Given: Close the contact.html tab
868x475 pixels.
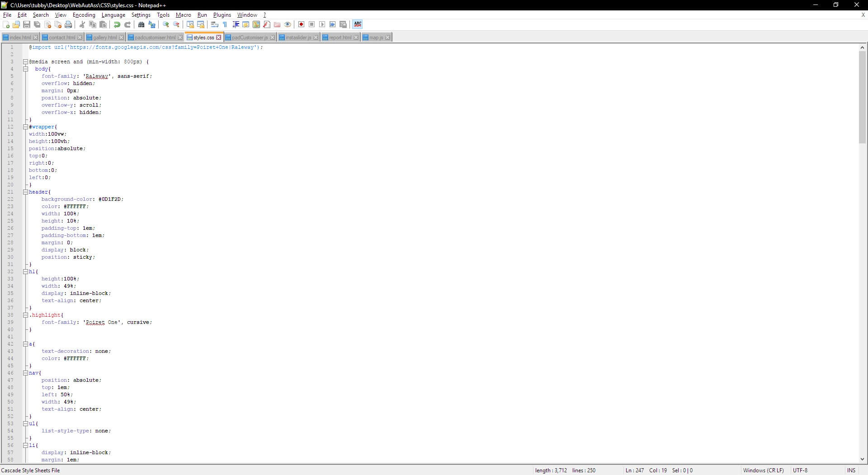Looking at the screenshot, I should point(80,38).
